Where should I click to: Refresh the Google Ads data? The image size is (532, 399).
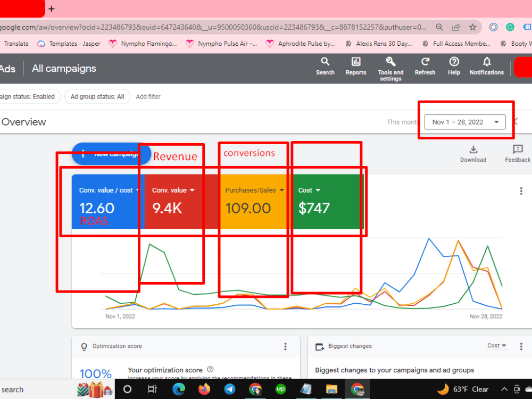425,66
